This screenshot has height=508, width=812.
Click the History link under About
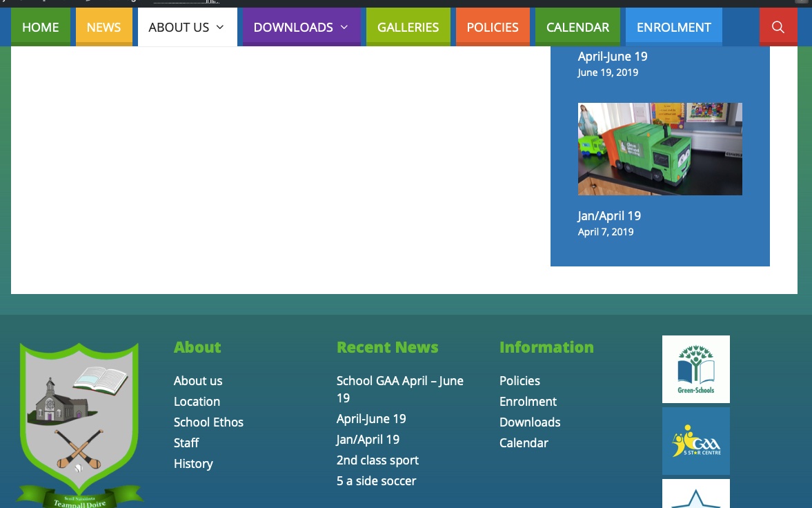(193, 464)
